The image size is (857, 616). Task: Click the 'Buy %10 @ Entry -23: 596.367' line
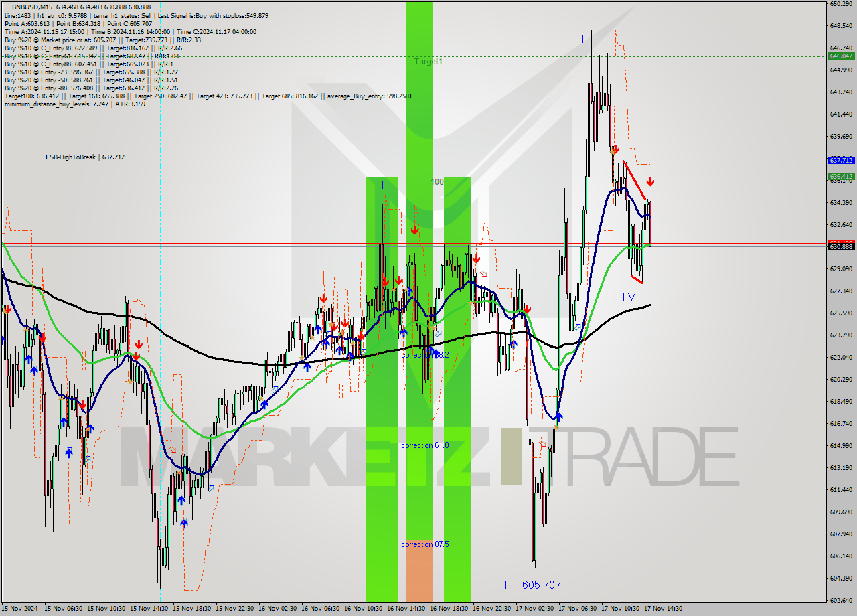(91, 72)
